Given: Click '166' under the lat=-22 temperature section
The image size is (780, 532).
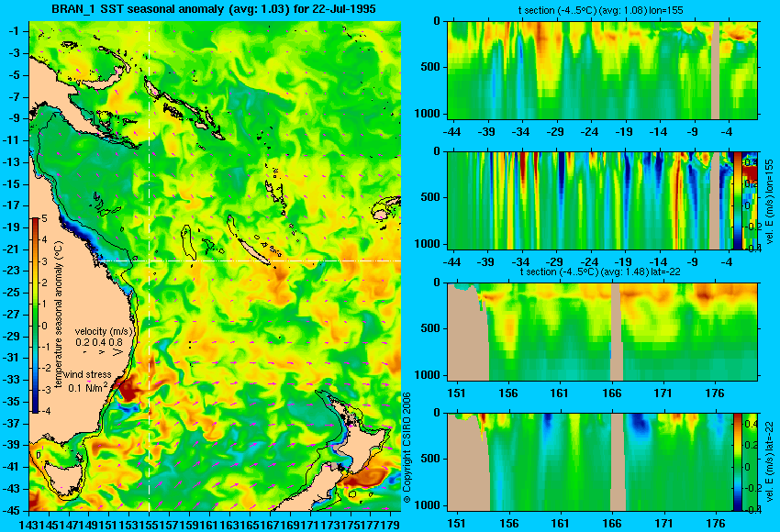Looking at the screenshot, I should pos(612,393).
